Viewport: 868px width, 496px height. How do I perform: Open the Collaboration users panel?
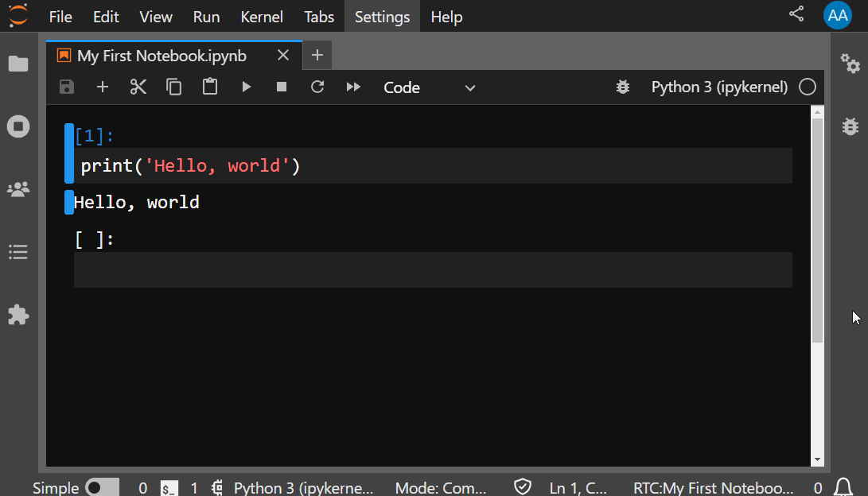click(x=18, y=190)
